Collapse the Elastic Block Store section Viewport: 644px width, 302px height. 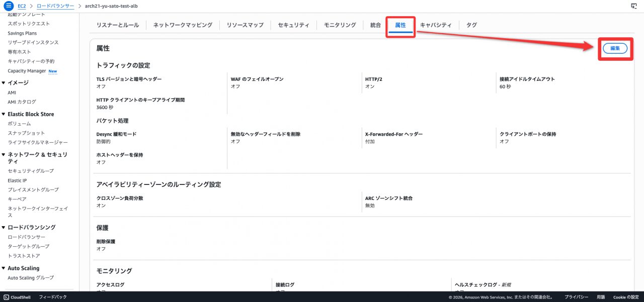tap(4, 114)
